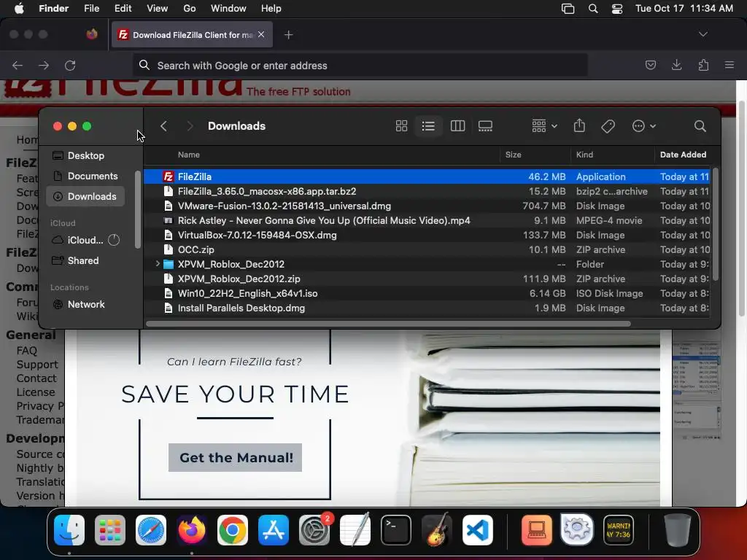This screenshot has width=747, height=560.
Task: Click Finder file list vertical scrollbar
Action: coord(715,224)
